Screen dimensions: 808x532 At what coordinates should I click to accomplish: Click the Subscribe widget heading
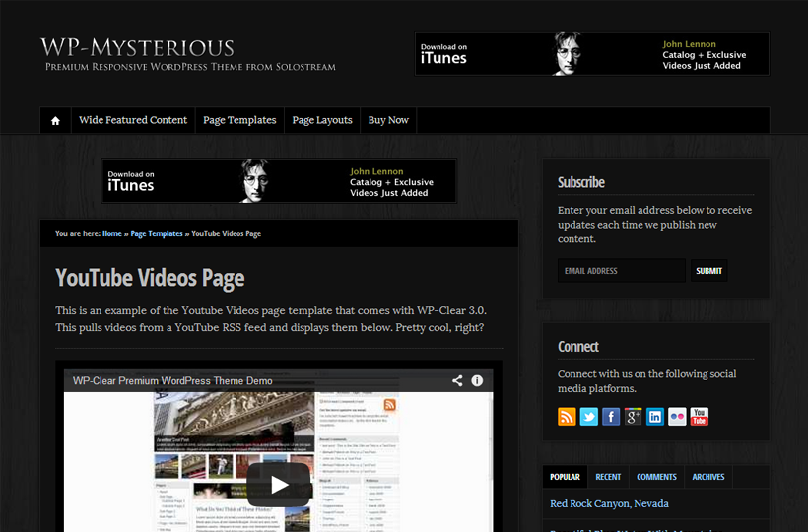tap(580, 182)
